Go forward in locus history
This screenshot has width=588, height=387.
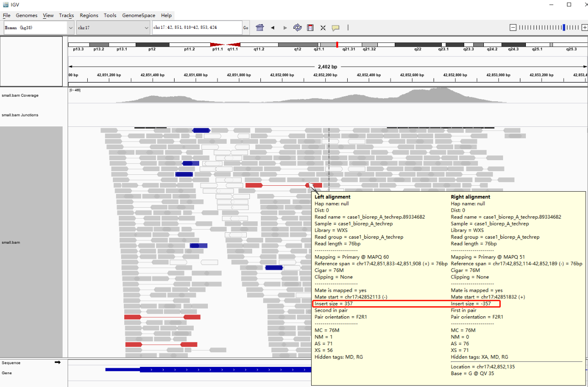pyautogui.click(x=285, y=28)
